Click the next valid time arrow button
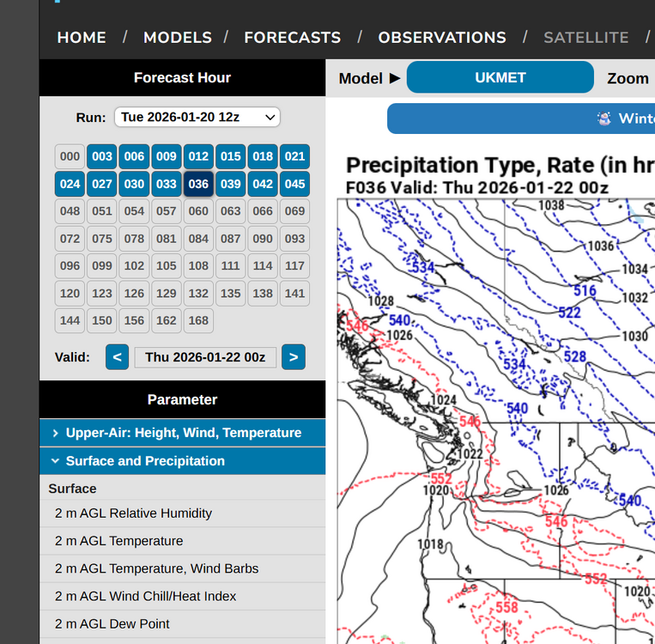Screen dimensions: 655x644 tap(294, 357)
